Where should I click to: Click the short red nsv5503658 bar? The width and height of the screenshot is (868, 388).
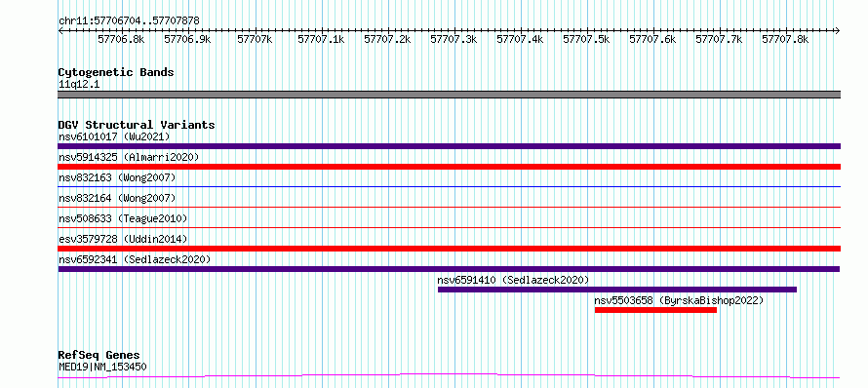tap(655, 310)
